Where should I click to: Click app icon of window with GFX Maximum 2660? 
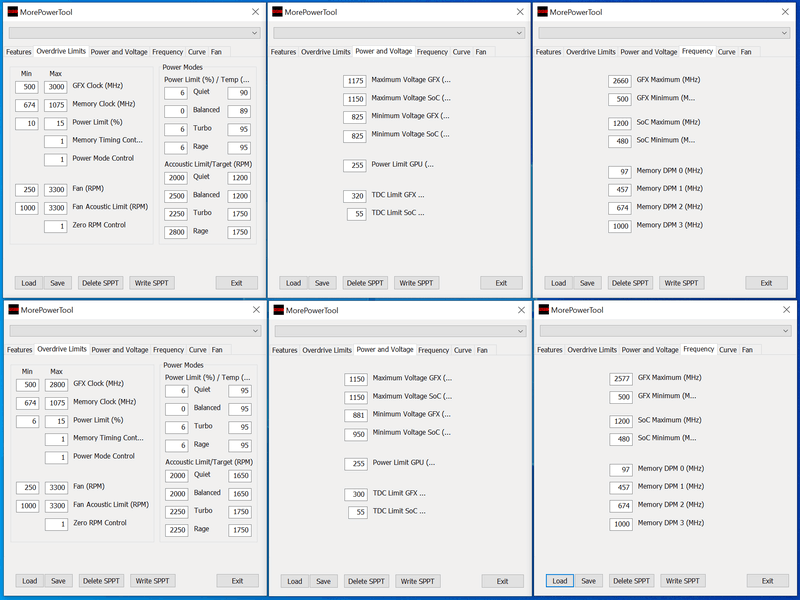(x=542, y=12)
